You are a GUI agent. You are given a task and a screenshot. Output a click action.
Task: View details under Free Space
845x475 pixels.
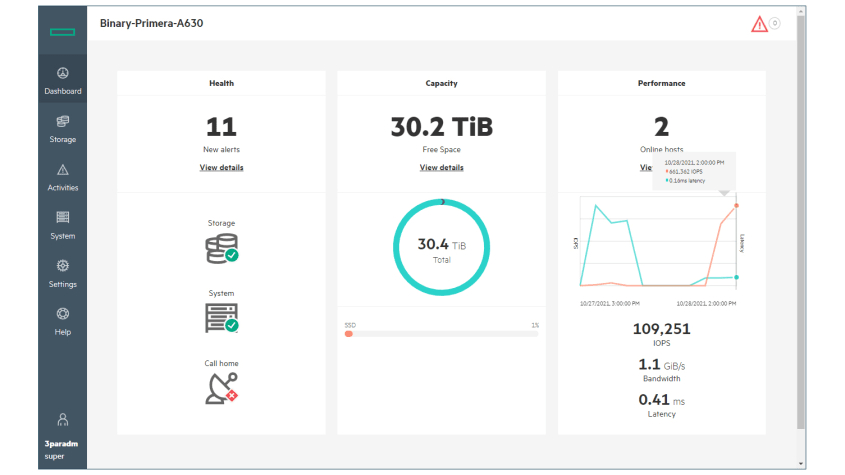tap(441, 168)
